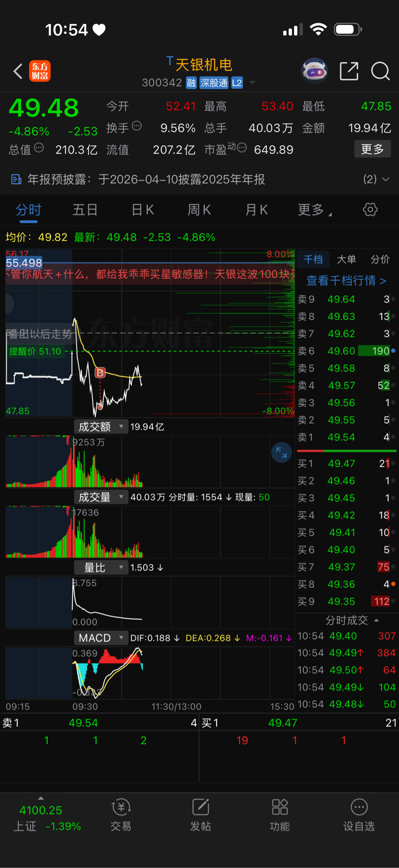Image resolution: width=399 pixels, height=868 pixels.
Task: Select 买1 row at 49.47
Action: click(x=346, y=463)
